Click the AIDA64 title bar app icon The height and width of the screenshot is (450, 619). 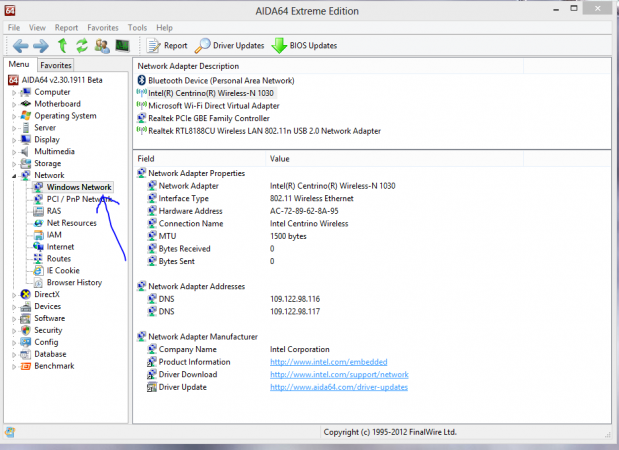tap(10, 10)
